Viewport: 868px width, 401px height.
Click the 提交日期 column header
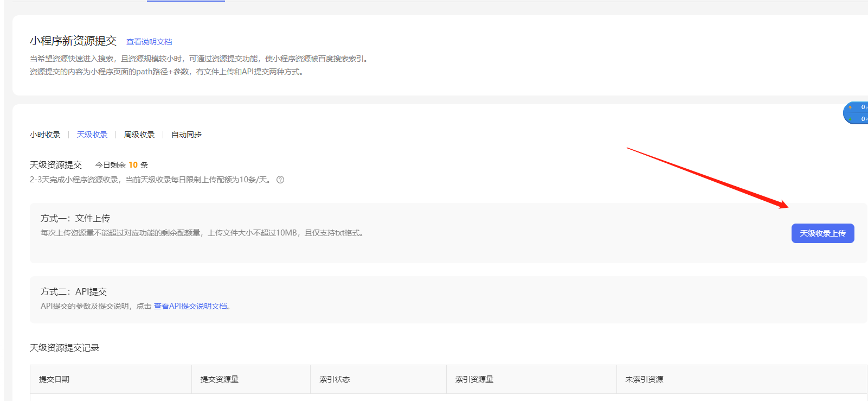[54, 379]
